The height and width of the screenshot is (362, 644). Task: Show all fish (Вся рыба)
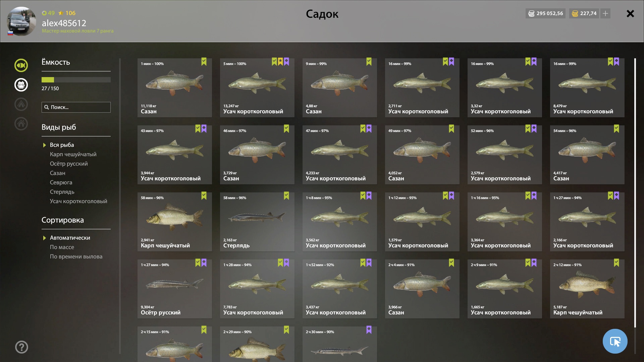coord(62,145)
